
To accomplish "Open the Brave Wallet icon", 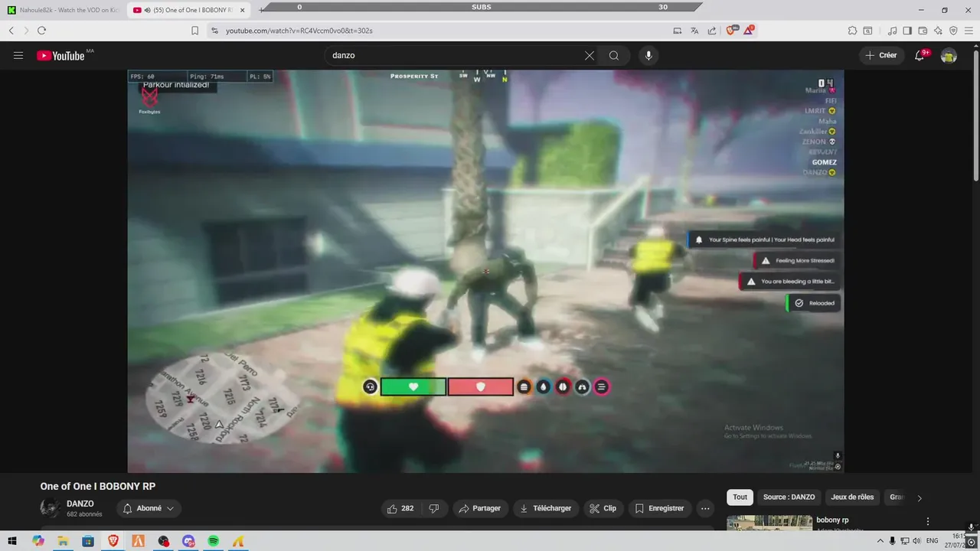I will click(x=923, y=31).
